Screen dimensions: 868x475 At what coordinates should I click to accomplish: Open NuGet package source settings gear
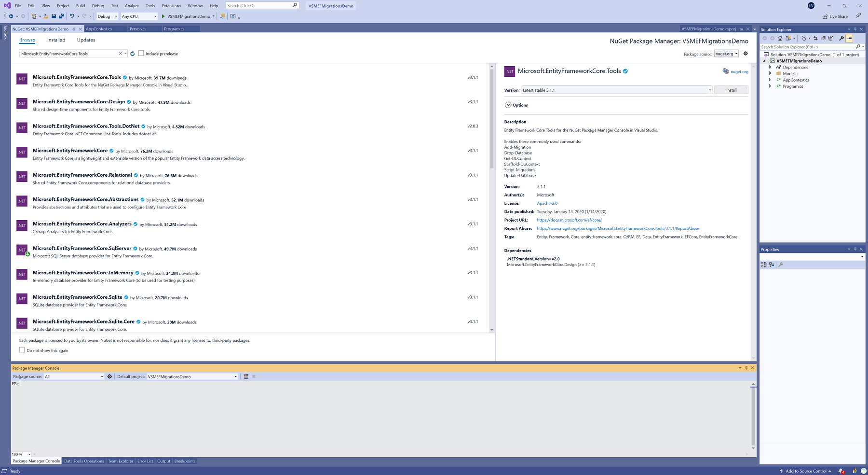pyautogui.click(x=746, y=54)
